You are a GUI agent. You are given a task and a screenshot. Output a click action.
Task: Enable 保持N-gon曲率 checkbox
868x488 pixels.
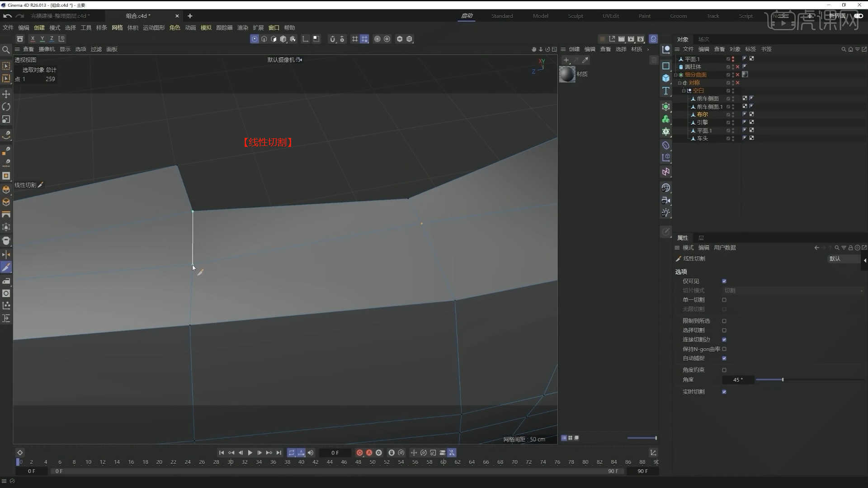724,349
